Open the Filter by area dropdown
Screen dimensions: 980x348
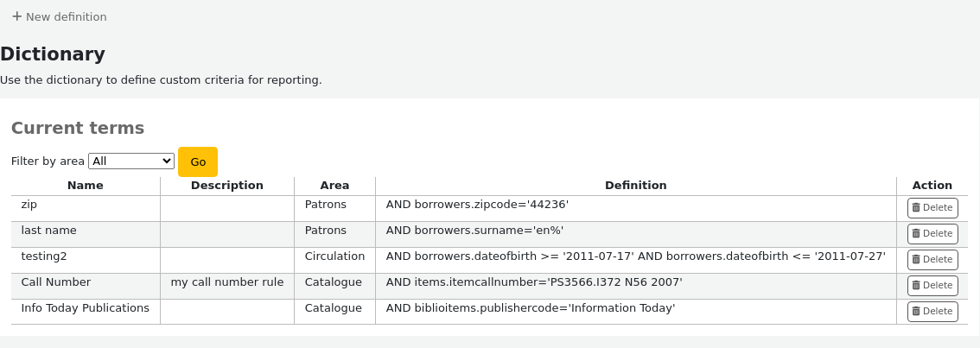point(131,161)
